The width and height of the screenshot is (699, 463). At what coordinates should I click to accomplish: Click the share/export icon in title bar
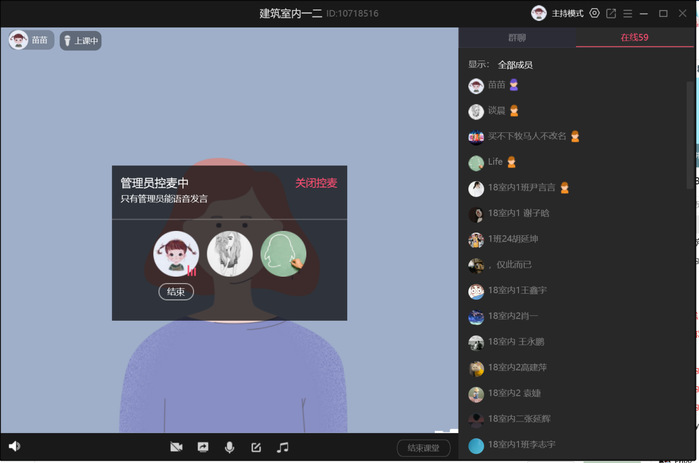coord(611,13)
